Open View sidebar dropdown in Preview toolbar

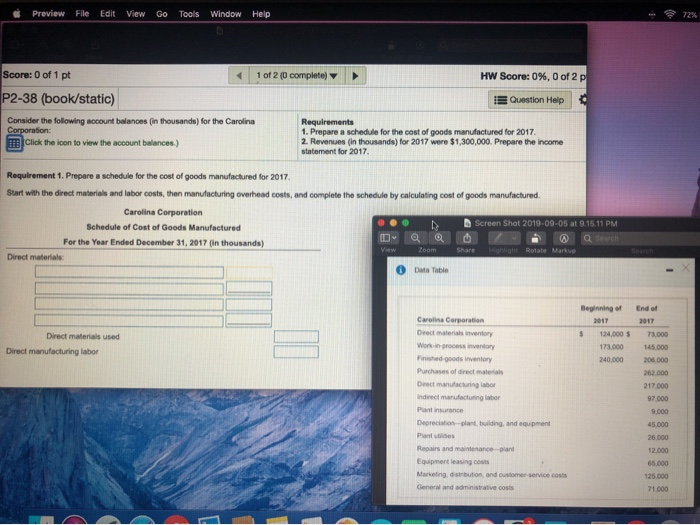click(x=388, y=238)
